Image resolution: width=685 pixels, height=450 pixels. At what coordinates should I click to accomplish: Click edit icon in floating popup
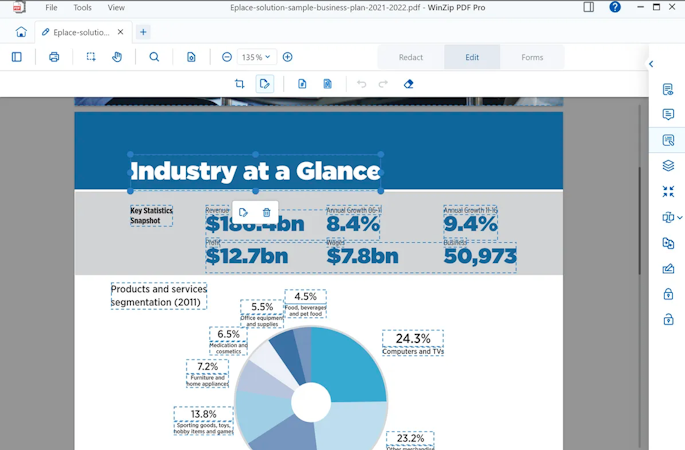tap(243, 213)
